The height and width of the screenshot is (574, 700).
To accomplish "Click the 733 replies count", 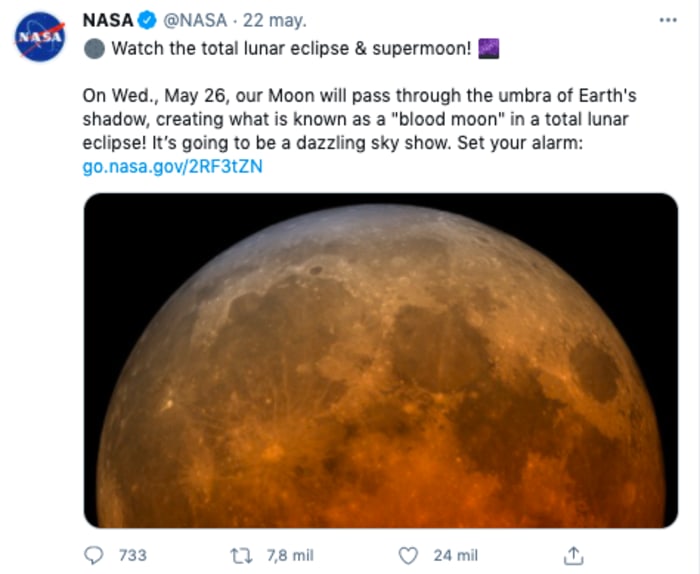I will 132,555.
